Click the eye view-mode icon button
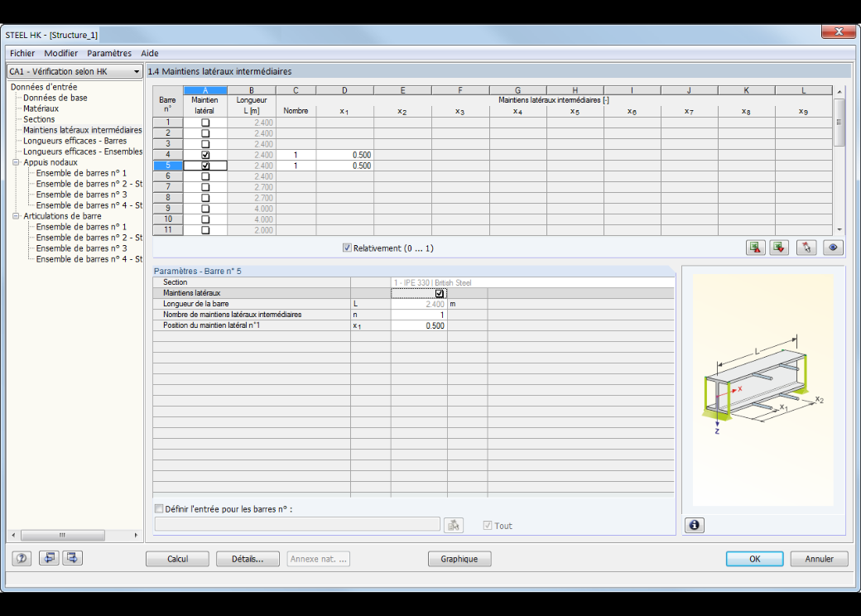Screen dimensions: 861x616 point(833,248)
